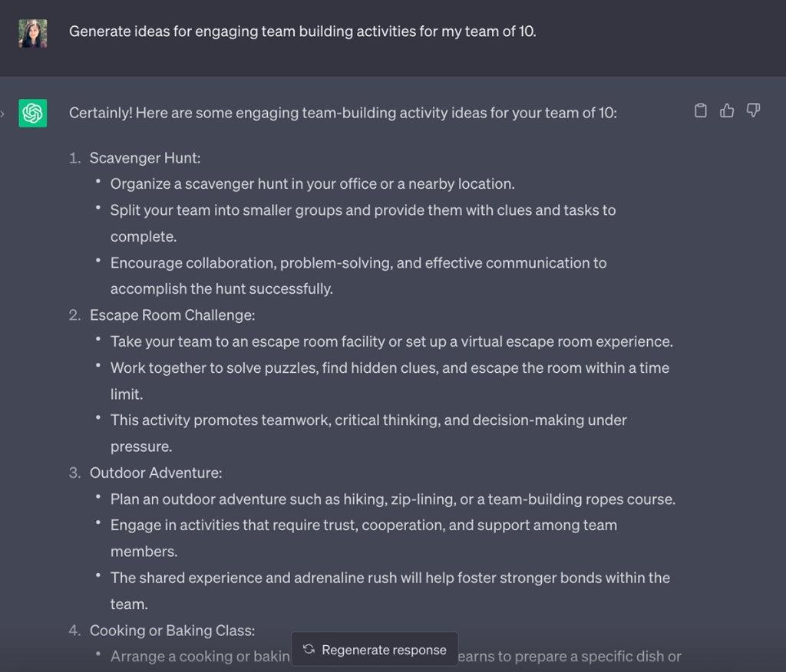The width and height of the screenshot is (786, 672).
Task: Click the right-pointing chevron at screen's left edge
Action: (3, 113)
